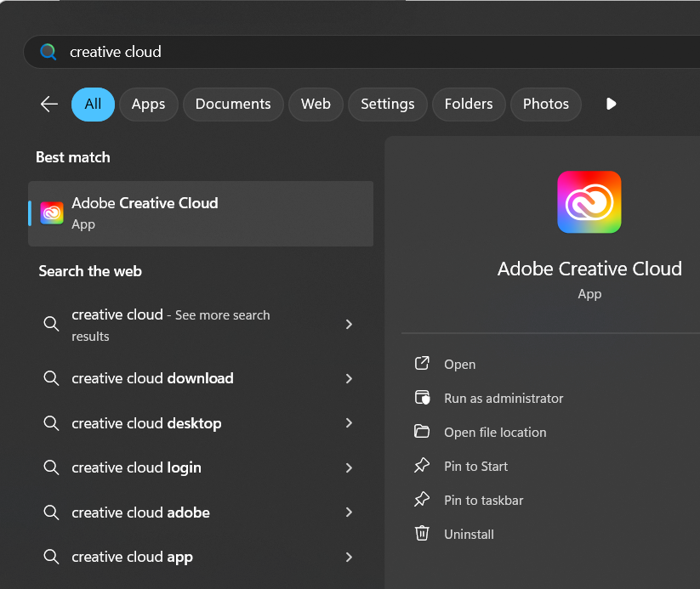The height and width of the screenshot is (589, 700).
Task: Click the Open file location folder icon
Action: click(422, 432)
